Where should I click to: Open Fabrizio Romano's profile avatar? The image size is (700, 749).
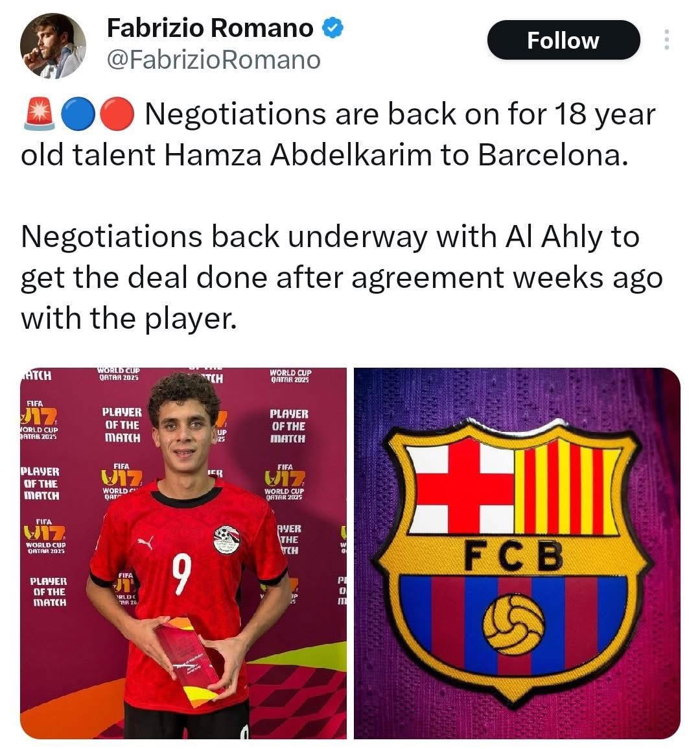point(53,45)
